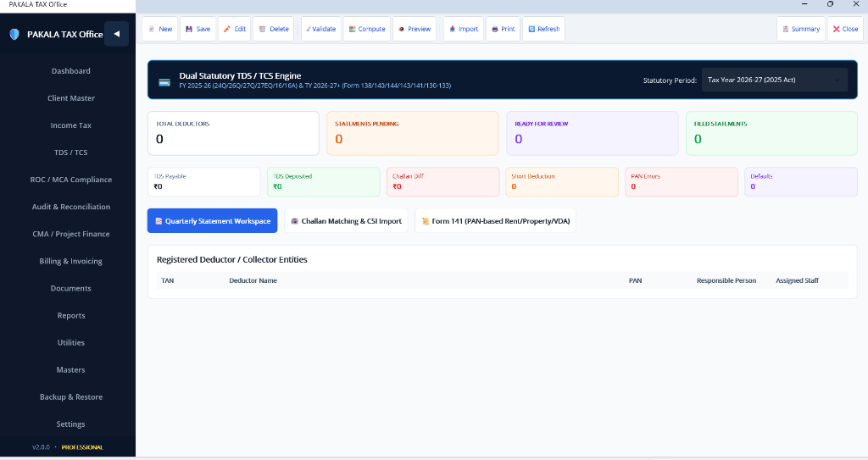Go to Billing & Invoicing
Viewport: 868px width, 460px height.
coord(71,261)
